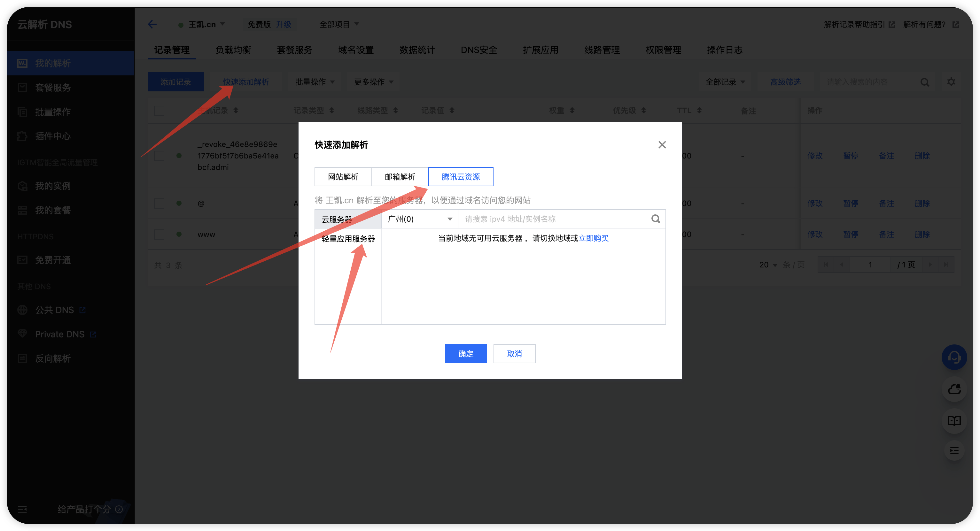The height and width of the screenshot is (531, 980).
Task: Check the www record checkbox
Action: [159, 234]
